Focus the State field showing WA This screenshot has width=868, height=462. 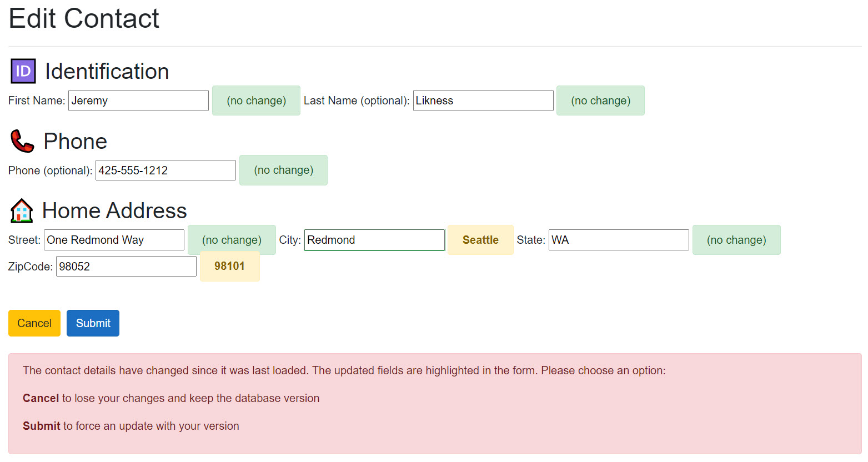tap(618, 240)
